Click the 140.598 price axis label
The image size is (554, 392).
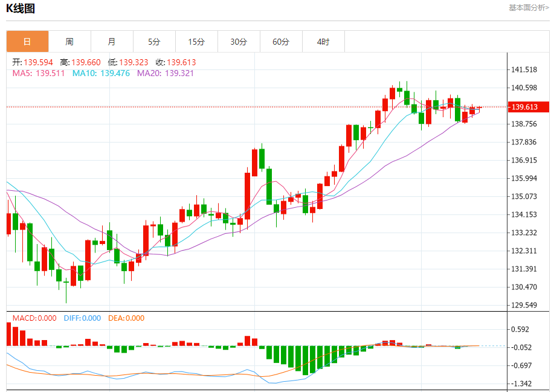[x=524, y=88]
